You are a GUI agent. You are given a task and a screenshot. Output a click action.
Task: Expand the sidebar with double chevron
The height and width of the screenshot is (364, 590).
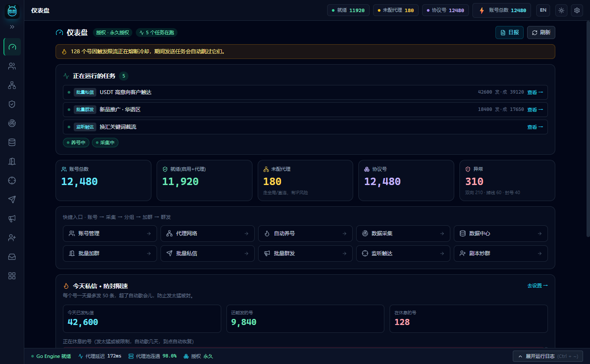[x=12, y=27]
